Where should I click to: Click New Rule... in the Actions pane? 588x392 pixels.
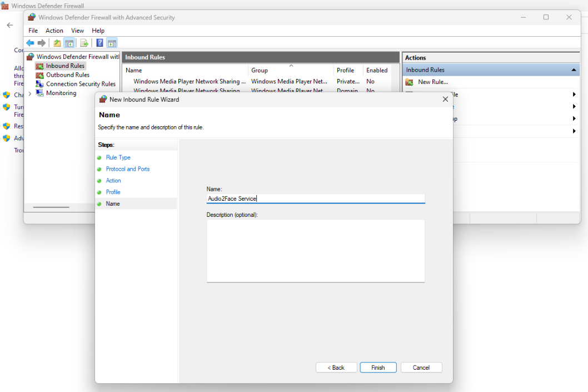pyautogui.click(x=433, y=82)
